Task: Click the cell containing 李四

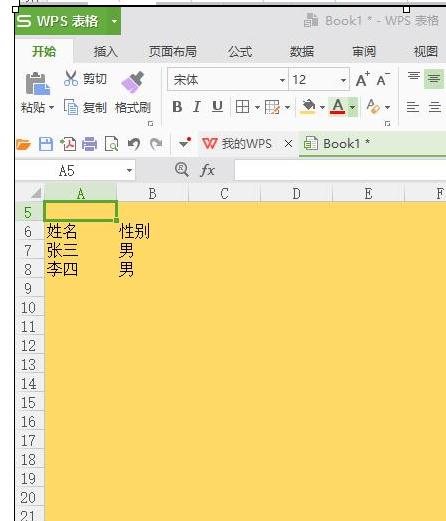Action: (81, 269)
